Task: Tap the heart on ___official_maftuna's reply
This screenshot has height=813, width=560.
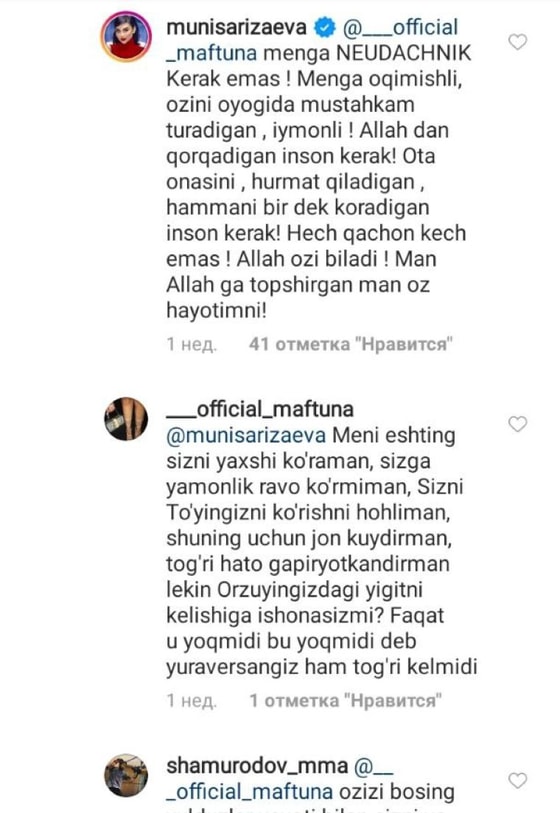Action: 517,424
